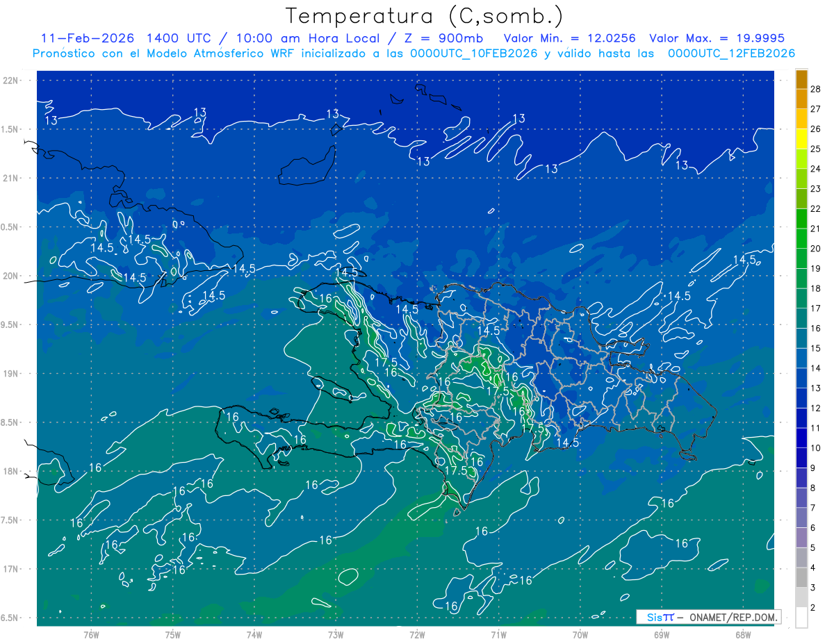834x644 pixels.
Task: Click the latitude label '18N'
Action: pos(11,472)
